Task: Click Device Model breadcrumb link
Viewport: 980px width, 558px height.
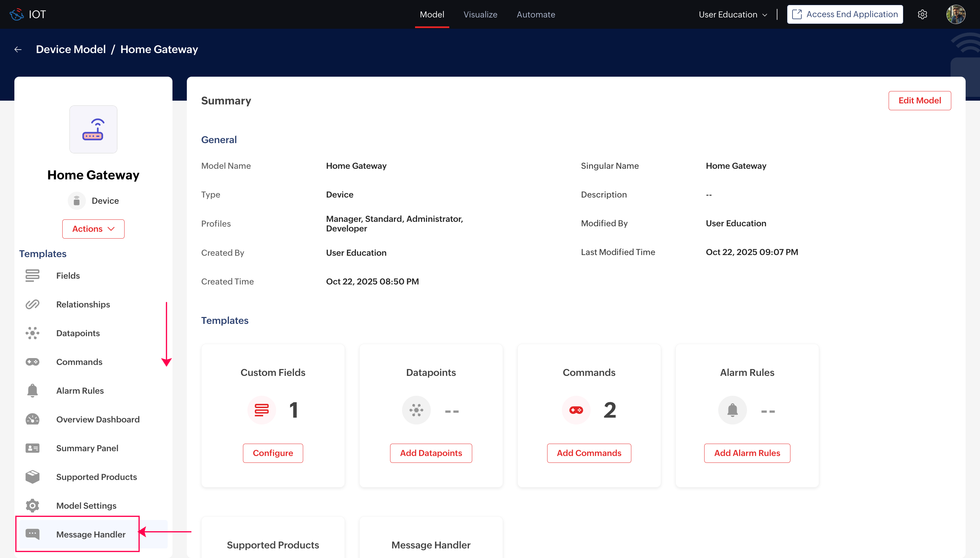Action: click(x=71, y=49)
